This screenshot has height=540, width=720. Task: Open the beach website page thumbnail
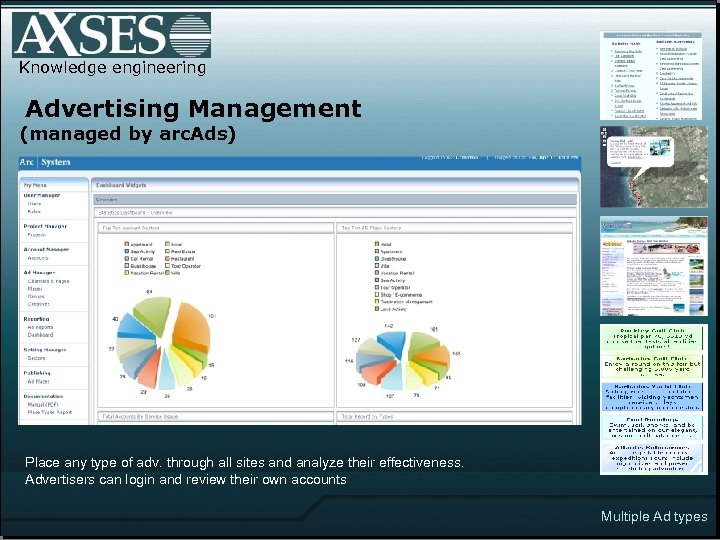click(654, 266)
